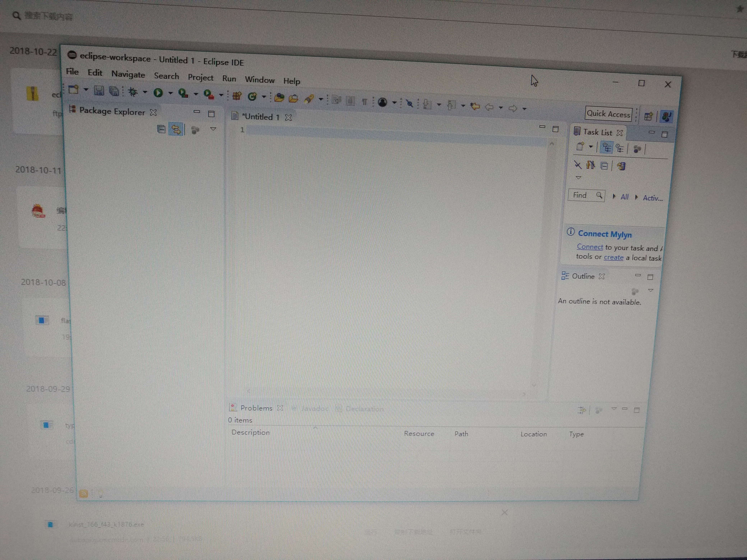Open the Project menu

coord(201,77)
